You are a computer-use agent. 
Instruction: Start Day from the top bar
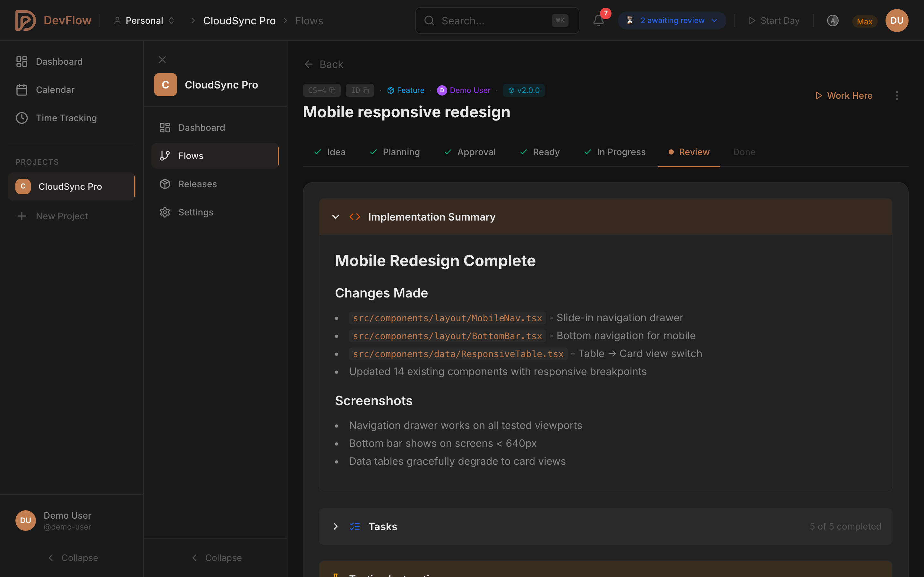point(774,20)
